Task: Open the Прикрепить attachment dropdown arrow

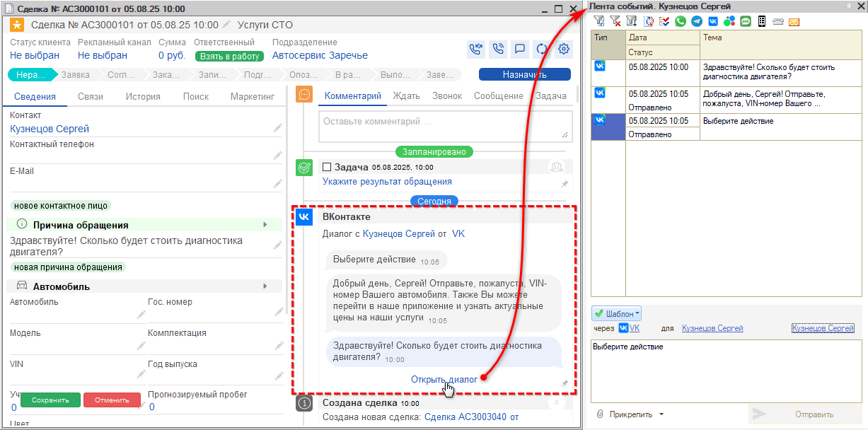Action: [x=661, y=414]
